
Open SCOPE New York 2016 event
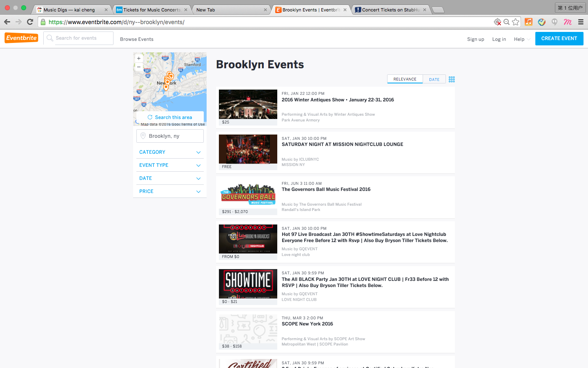click(x=307, y=324)
